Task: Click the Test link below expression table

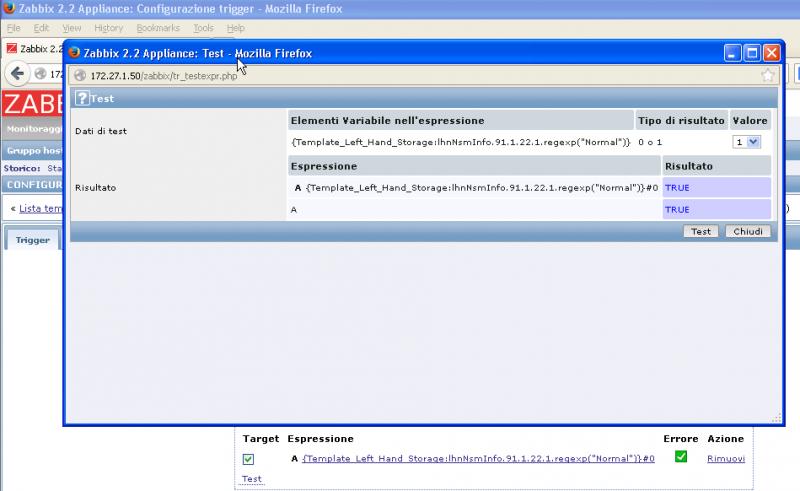Action: coord(252,479)
